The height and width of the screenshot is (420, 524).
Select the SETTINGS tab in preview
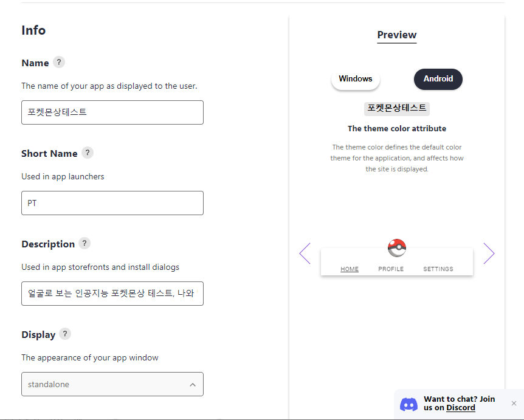438,269
